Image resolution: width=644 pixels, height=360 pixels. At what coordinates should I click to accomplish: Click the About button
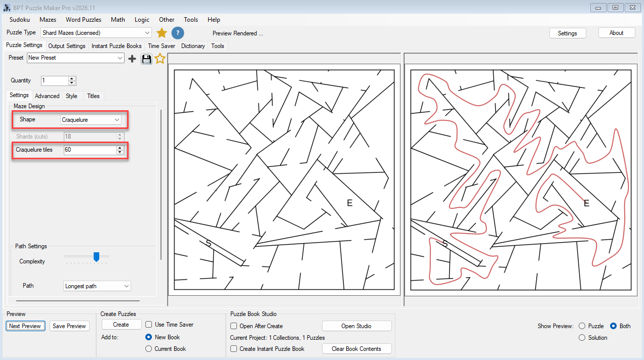pos(616,33)
